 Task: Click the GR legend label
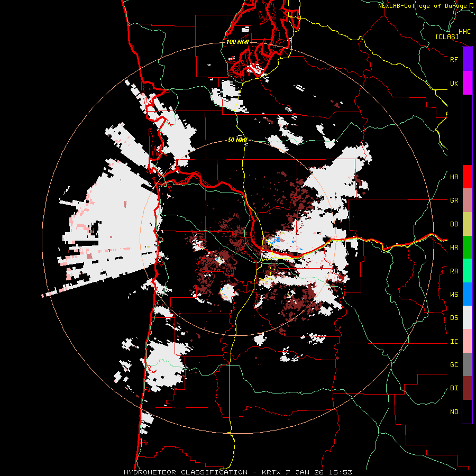pos(454,200)
